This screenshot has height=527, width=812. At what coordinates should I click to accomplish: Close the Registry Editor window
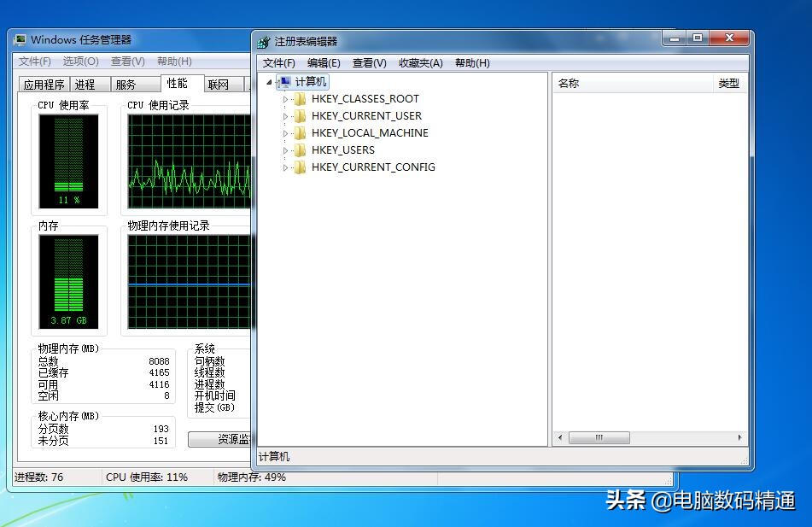pyautogui.click(x=729, y=38)
